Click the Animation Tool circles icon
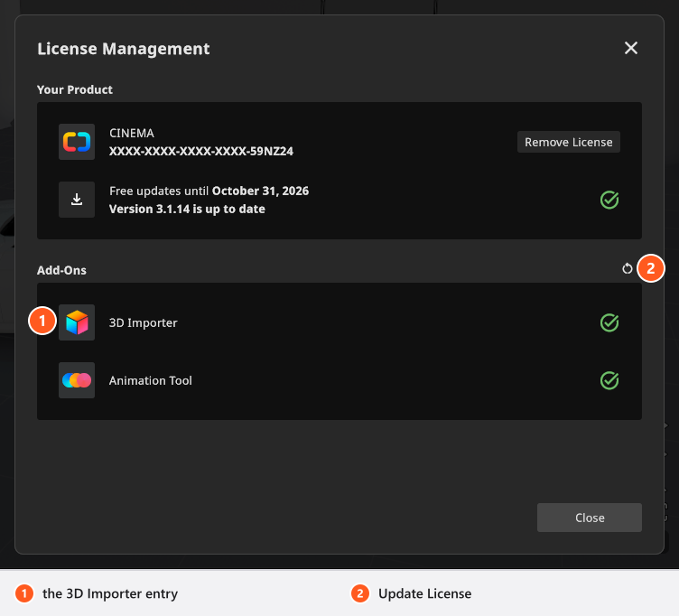This screenshot has width=679, height=616. tap(77, 380)
